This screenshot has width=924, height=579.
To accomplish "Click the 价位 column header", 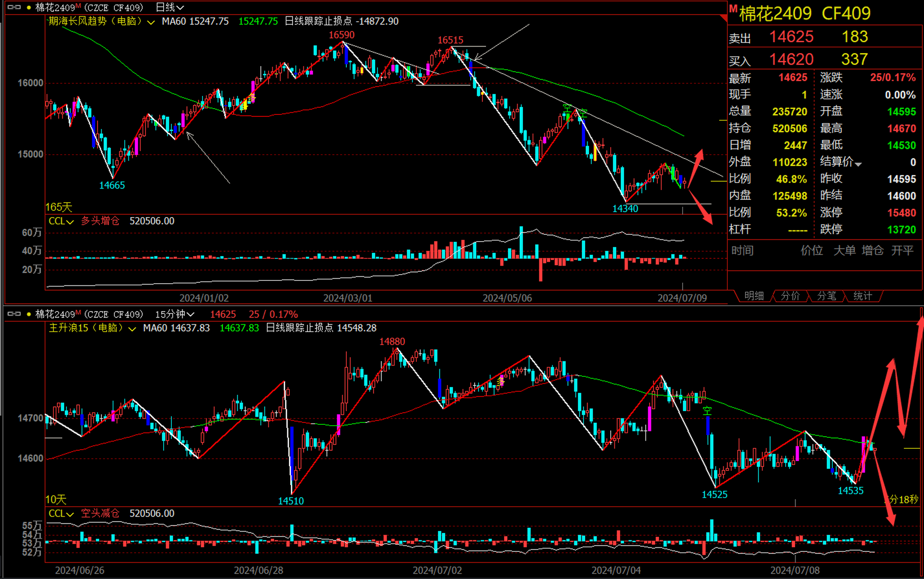I will click(x=811, y=251).
